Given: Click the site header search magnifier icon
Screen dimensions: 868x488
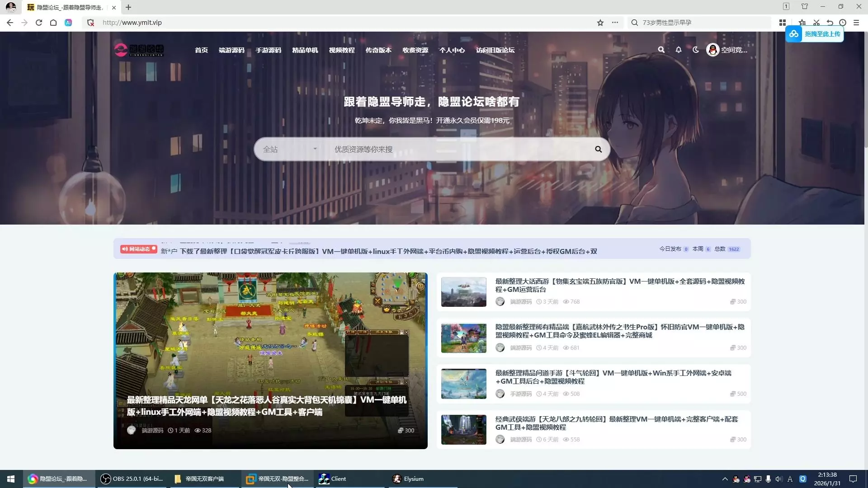Looking at the screenshot, I should 661,50.
